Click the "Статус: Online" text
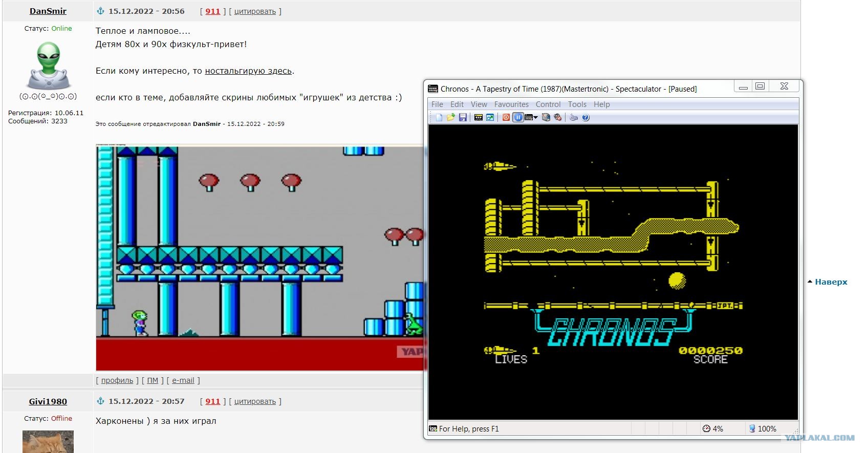 coord(48,28)
